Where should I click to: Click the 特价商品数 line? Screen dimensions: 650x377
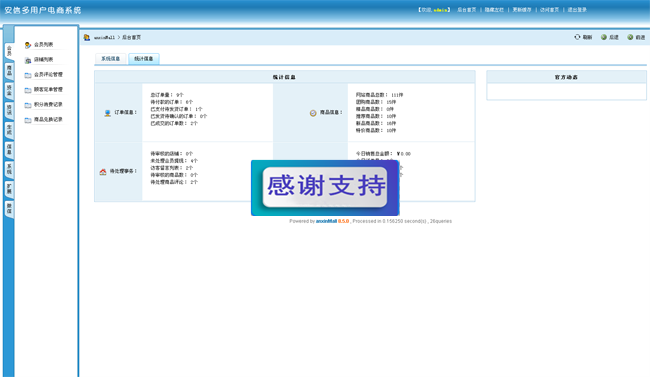click(376, 130)
